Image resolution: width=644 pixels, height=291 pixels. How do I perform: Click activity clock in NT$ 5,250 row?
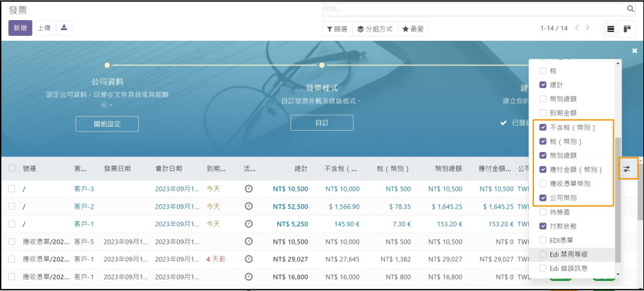248,224
